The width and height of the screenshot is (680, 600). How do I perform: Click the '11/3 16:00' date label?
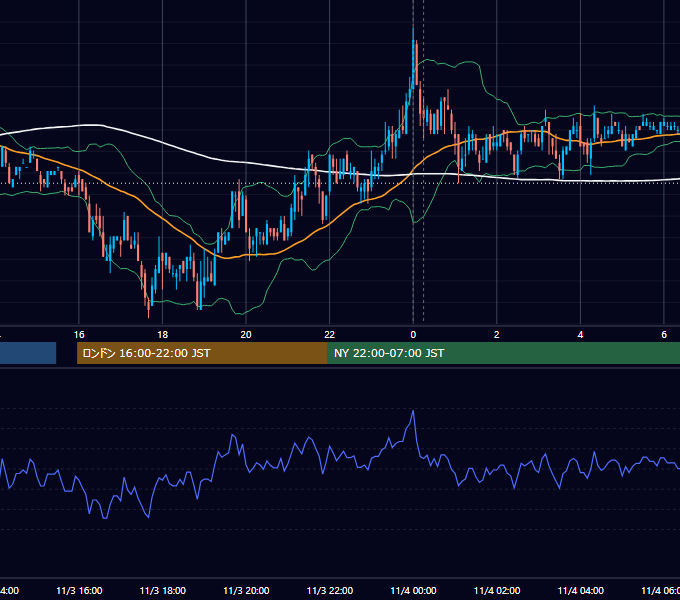coord(79,591)
